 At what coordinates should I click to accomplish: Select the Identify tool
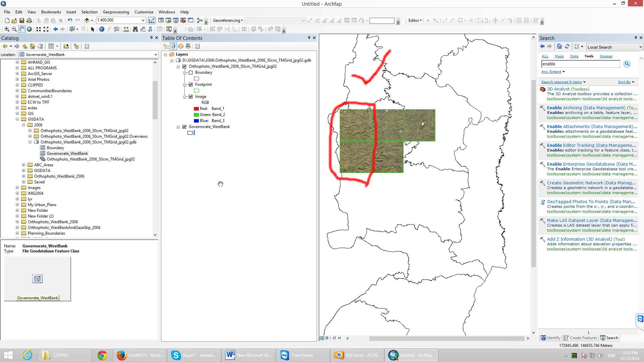(102, 29)
